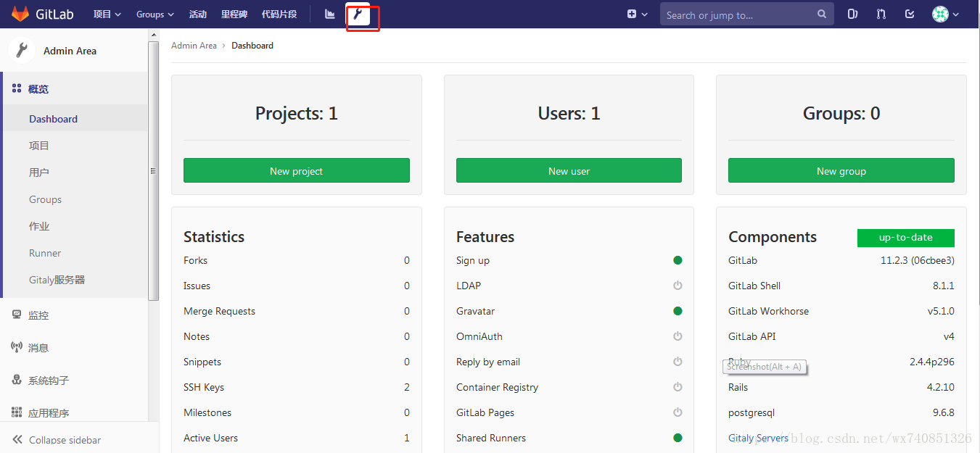
Task: Click the Reply by email disabled power icon
Action: 678,362
